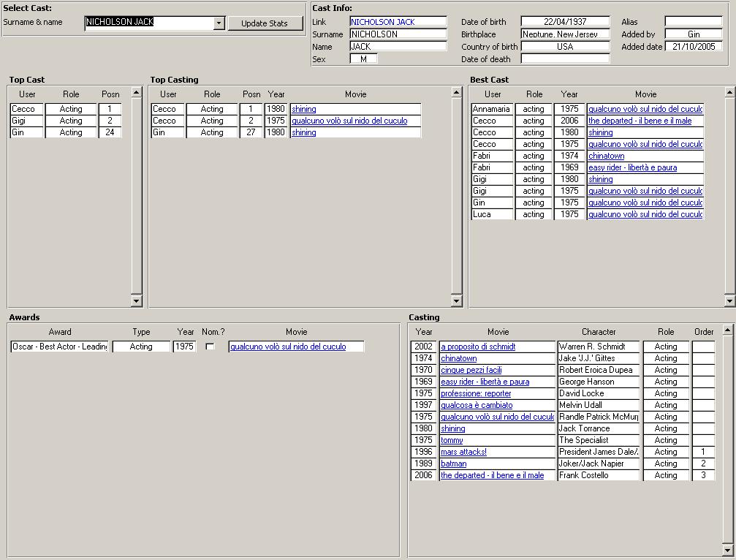Click the Added date field 21/10/2005

[x=694, y=47]
